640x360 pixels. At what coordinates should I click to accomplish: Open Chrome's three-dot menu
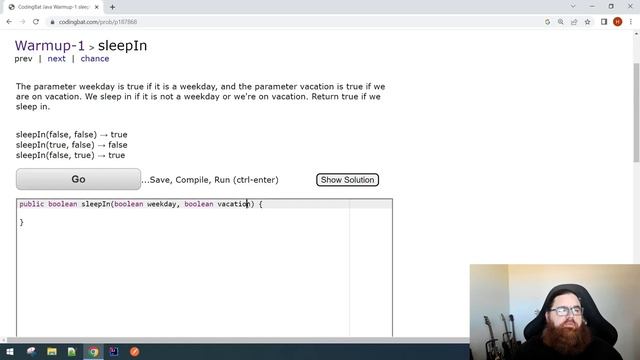point(631,22)
